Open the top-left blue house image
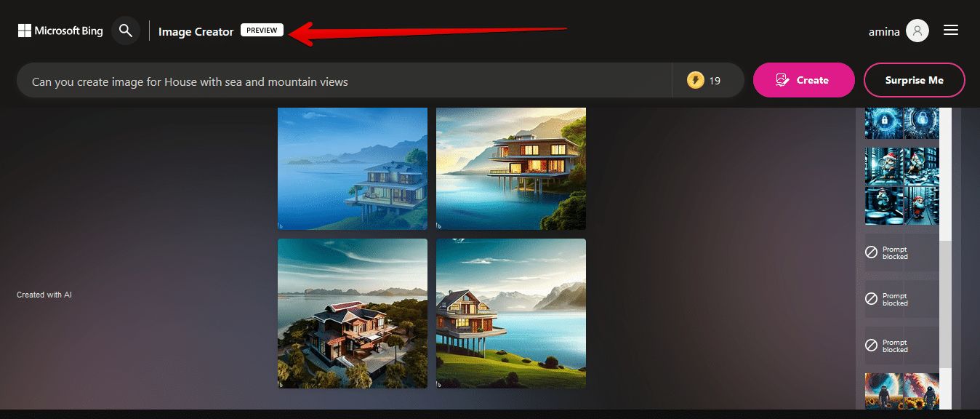 353,168
